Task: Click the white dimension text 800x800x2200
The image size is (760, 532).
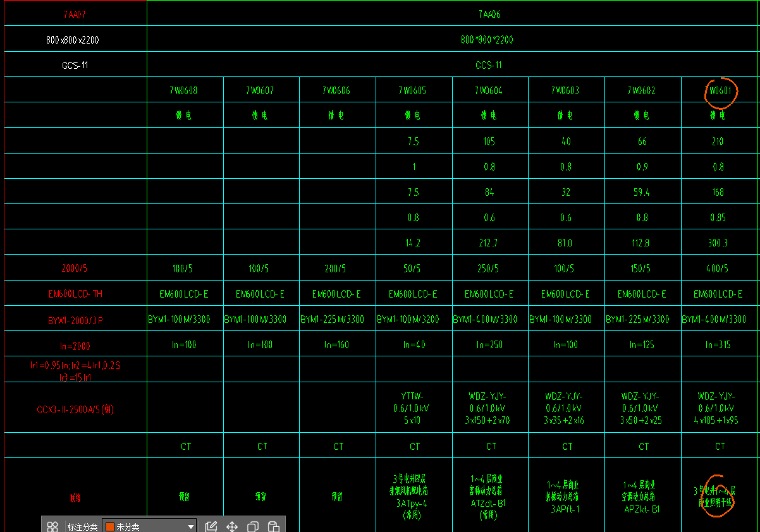Action: pyautogui.click(x=73, y=40)
